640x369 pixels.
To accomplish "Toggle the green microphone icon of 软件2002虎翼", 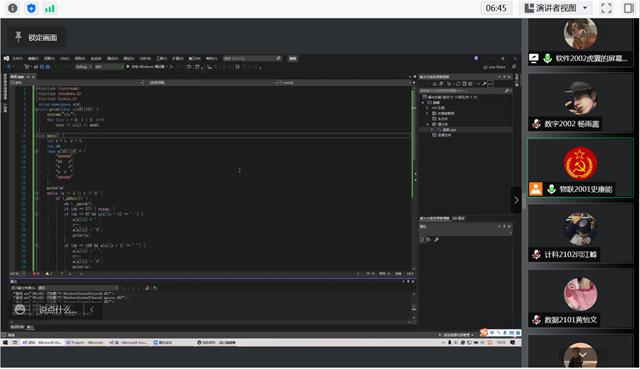I will pos(547,58).
